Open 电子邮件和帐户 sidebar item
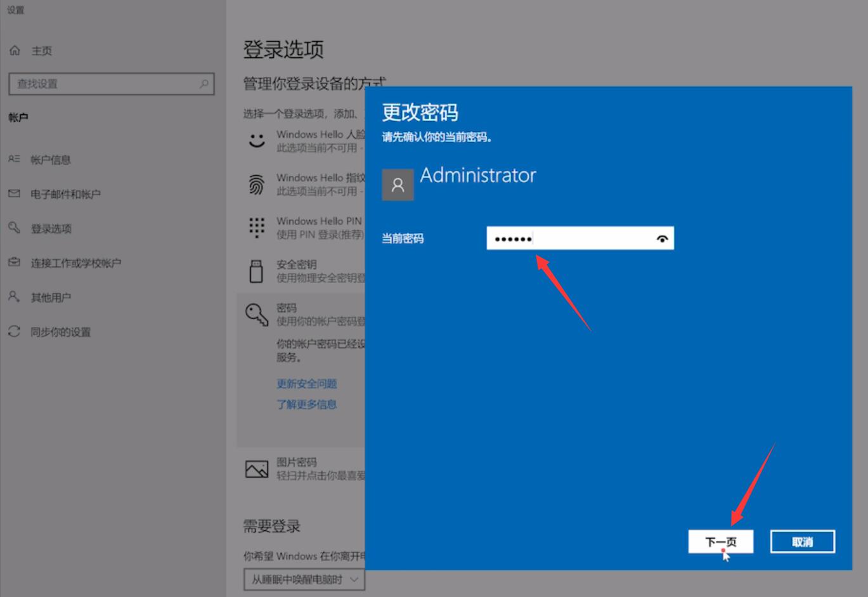The image size is (868, 597). [x=65, y=194]
